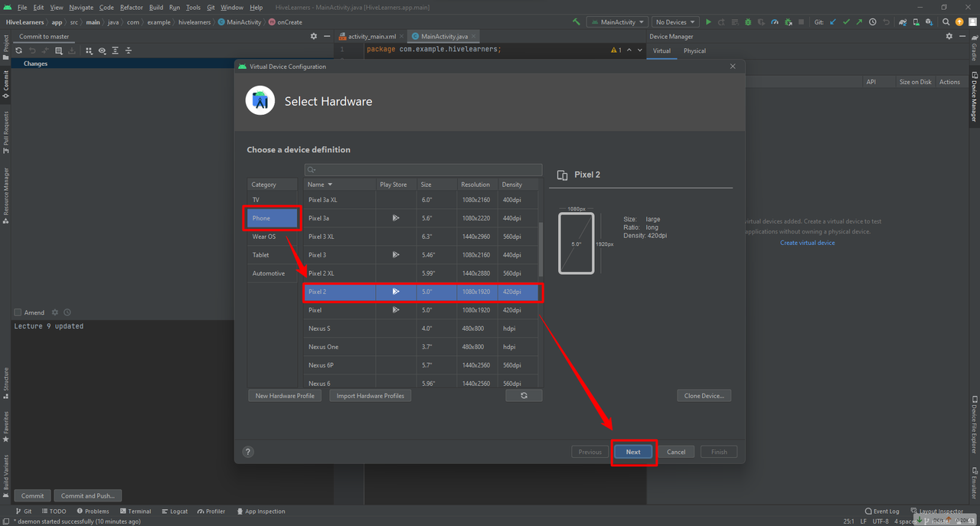The height and width of the screenshot is (526, 980).
Task: Select the Pixel 3a XL device row
Action: click(x=421, y=200)
